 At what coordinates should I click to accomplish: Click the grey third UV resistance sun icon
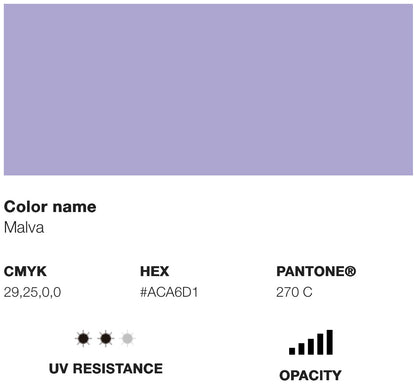point(127,339)
